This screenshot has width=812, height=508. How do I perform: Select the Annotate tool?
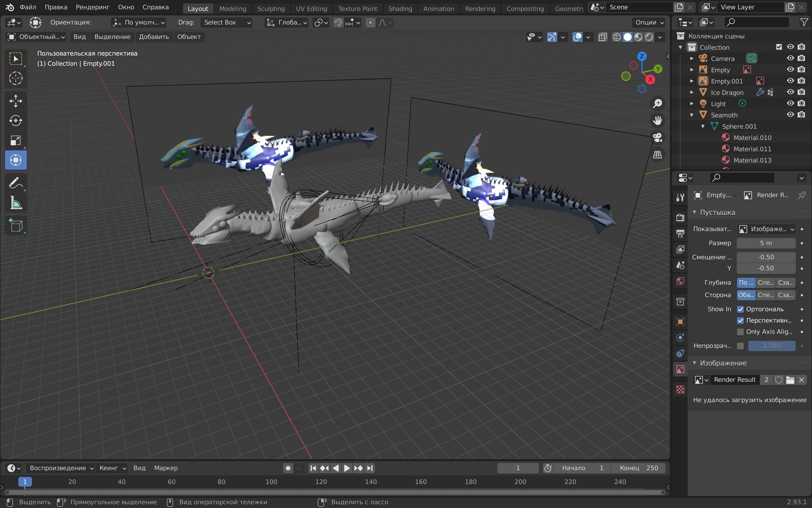pos(16,183)
